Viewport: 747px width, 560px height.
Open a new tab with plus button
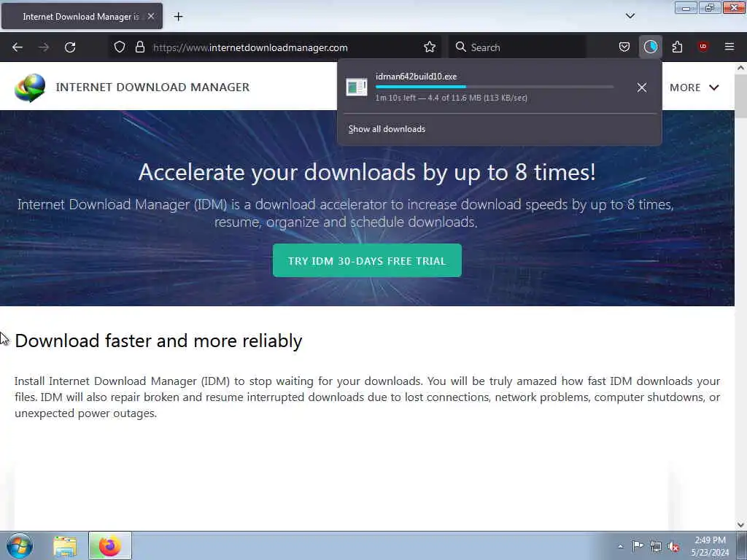(x=178, y=17)
